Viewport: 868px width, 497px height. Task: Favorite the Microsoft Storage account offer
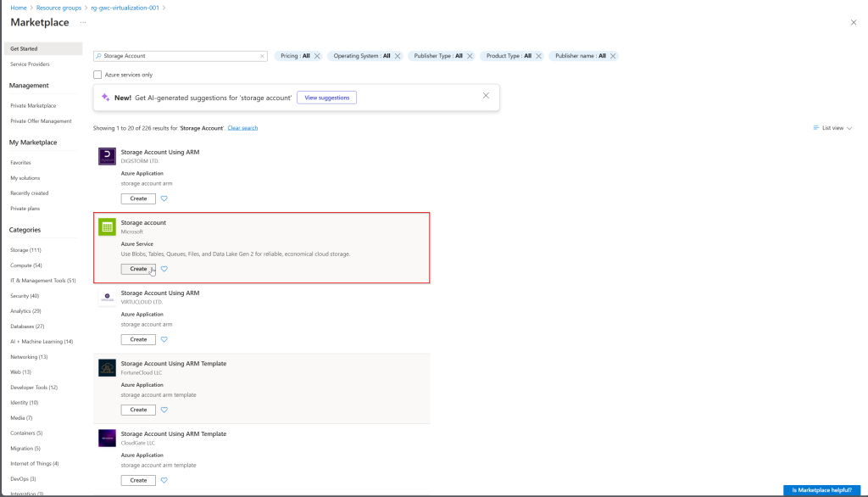(x=164, y=269)
